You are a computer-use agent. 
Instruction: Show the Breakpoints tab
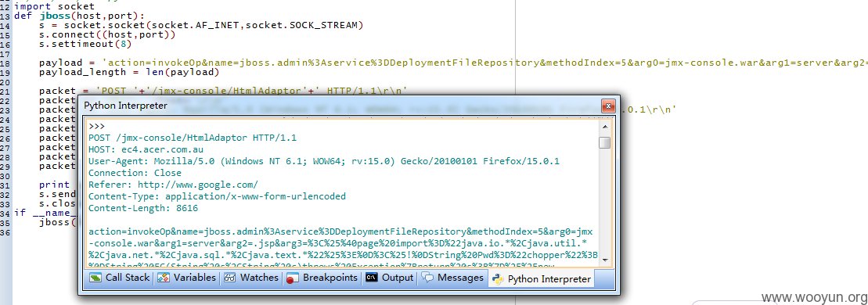(322, 278)
